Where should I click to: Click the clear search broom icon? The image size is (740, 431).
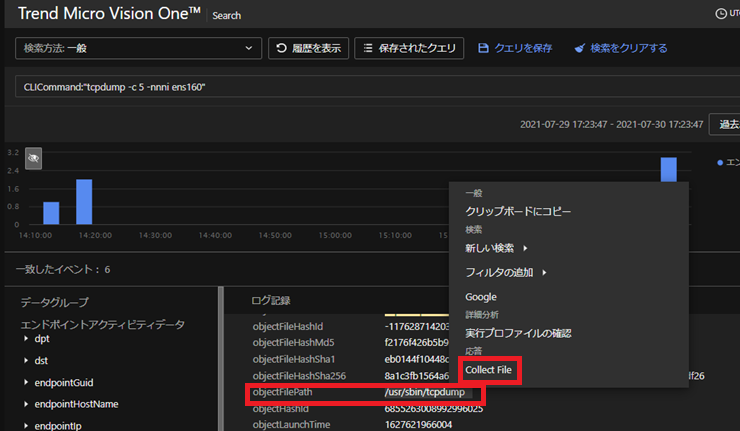(x=580, y=48)
